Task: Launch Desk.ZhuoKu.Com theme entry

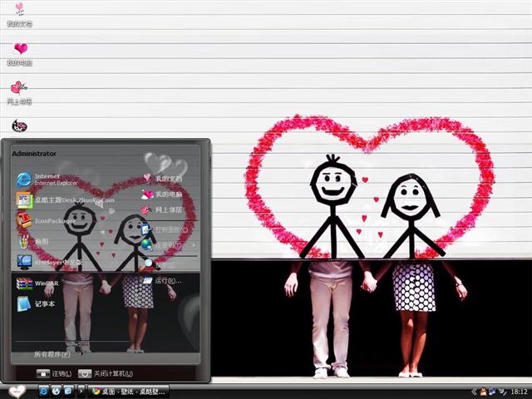Action: pyautogui.click(x=65, y=200)
